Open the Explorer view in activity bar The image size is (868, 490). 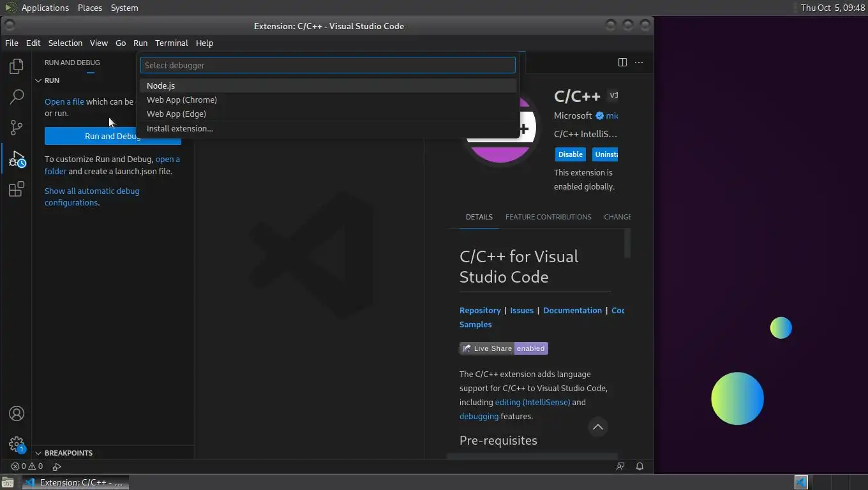17,66
